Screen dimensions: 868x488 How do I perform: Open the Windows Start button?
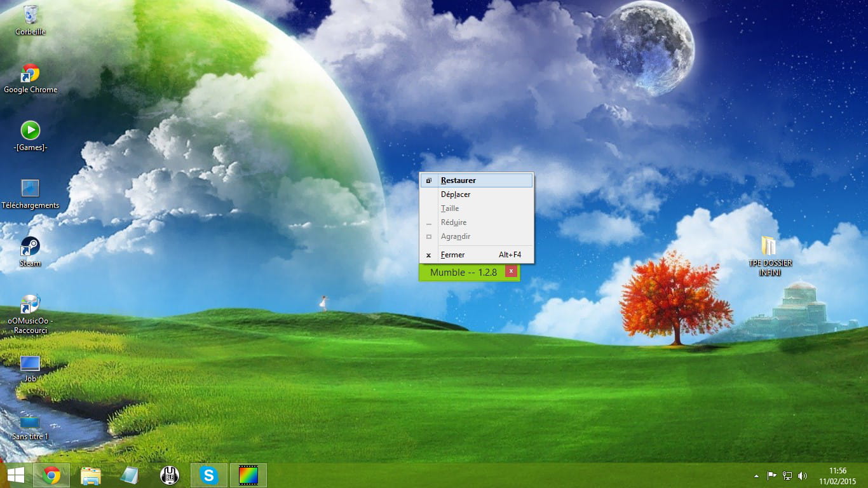tap(16, 475)
